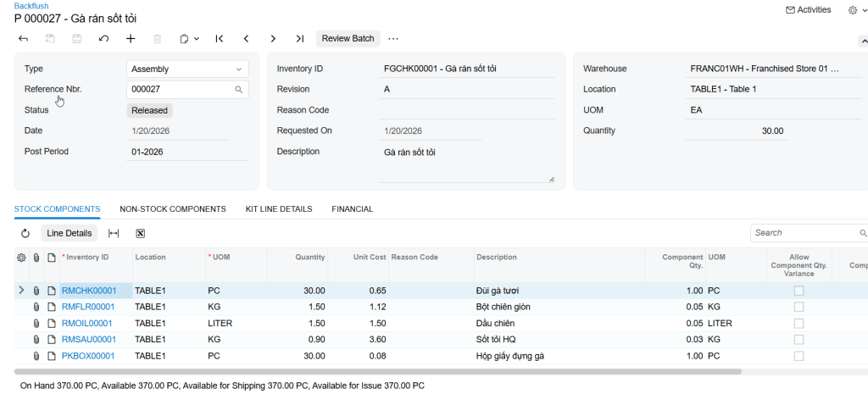Open Activities panel
Viewport: 868px width, 394px height.
808,10
